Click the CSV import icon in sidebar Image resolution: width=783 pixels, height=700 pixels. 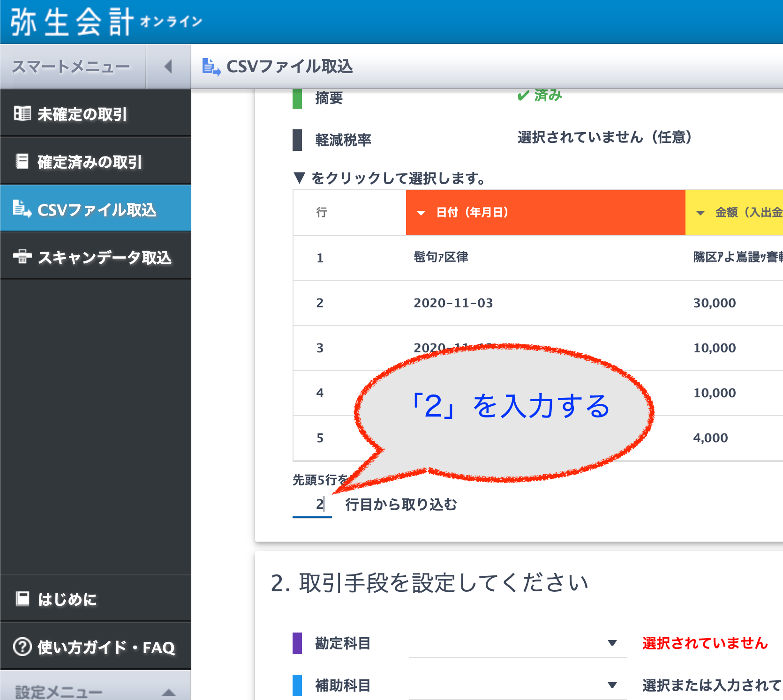[22, 209]
